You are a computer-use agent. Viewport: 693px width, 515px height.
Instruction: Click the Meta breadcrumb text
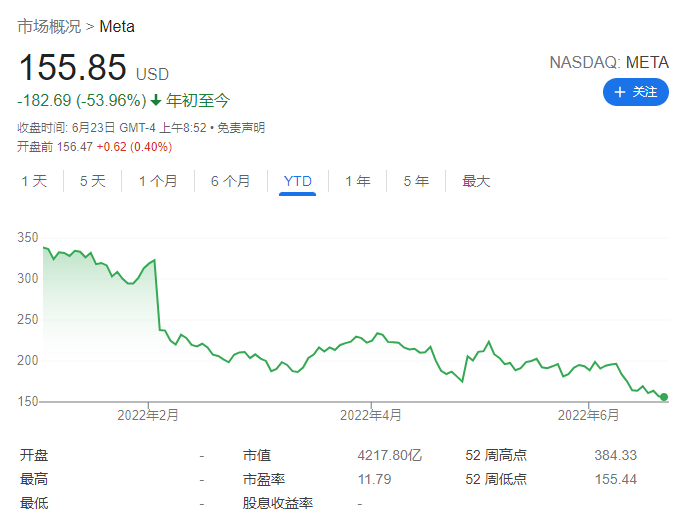pyautogui.click(x=117, y=27)
